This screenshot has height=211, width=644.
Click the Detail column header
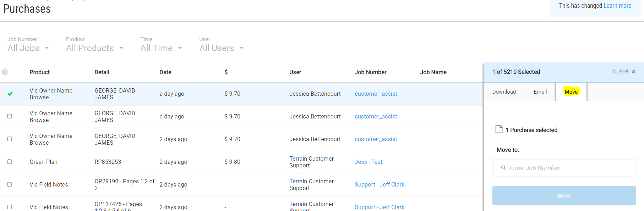click(x=102, y=72)
